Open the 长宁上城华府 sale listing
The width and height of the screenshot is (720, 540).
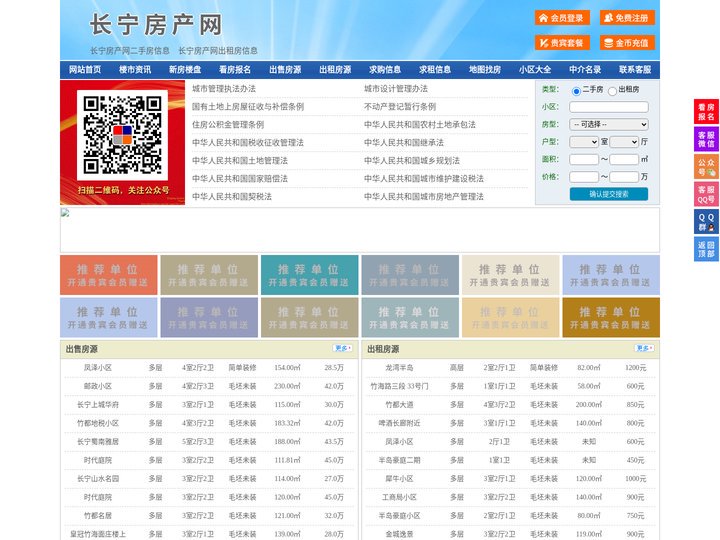(98, 405)
